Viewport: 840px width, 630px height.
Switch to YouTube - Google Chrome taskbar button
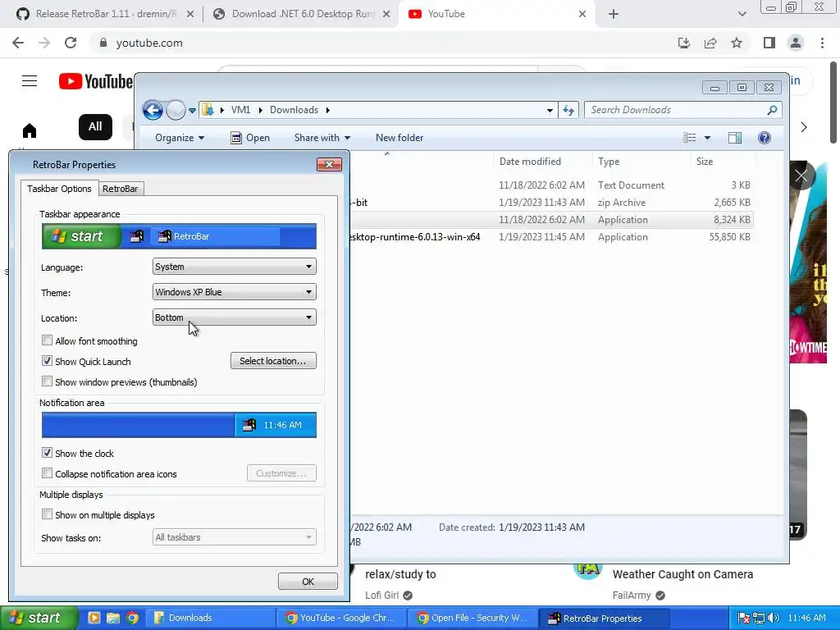(x=341, y=618)
